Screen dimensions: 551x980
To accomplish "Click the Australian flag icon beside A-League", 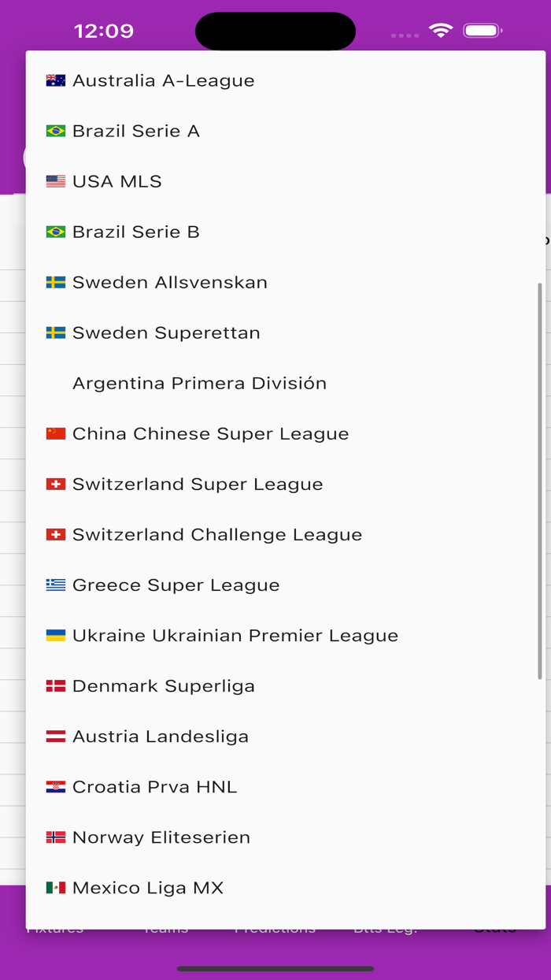I will (x=54, y=80).
